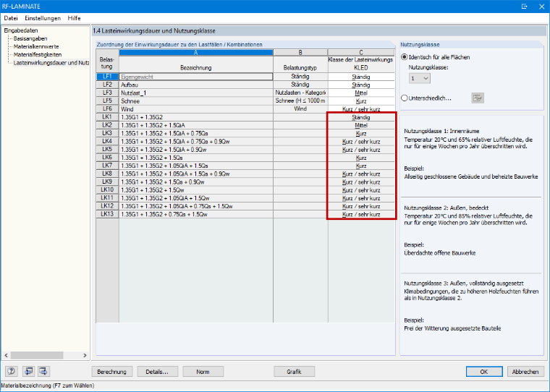Viewport: 550px width, 392px height.
Task: Open the Nutzungsklasse dropdown
Action: [420, 78]
